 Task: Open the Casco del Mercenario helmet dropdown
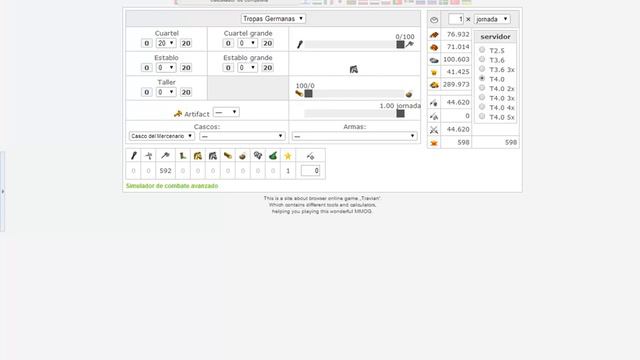click(162, 136)
